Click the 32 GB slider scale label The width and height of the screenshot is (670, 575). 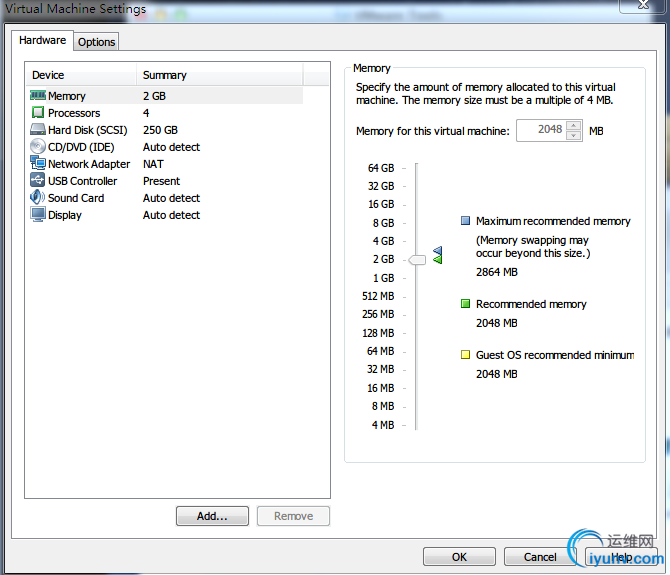(381, 186)
